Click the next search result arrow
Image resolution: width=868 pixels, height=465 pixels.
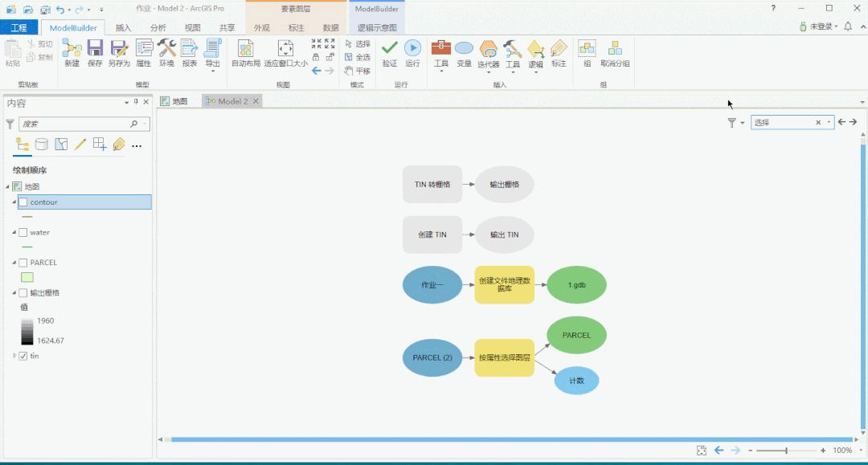click(x=853, y=122)
